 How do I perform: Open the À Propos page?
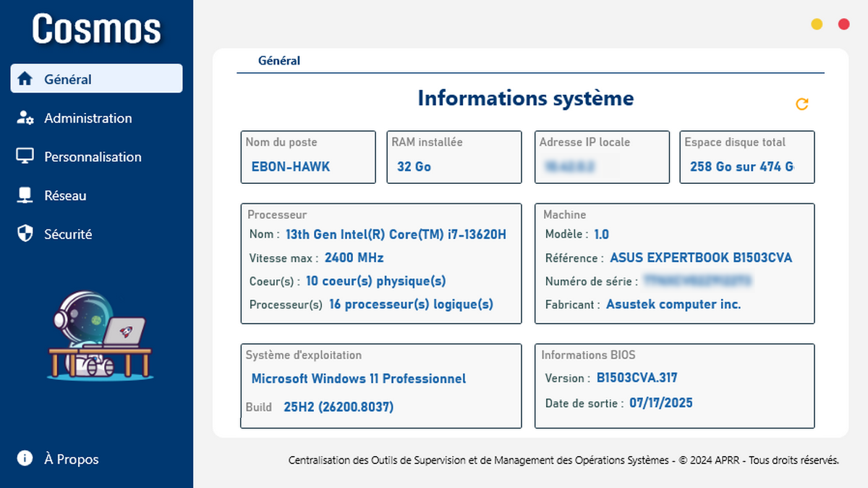coord(71,459)
